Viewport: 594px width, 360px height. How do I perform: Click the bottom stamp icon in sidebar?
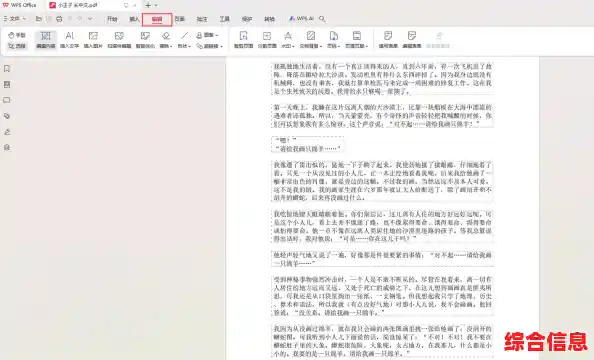(x=7, y=148)
